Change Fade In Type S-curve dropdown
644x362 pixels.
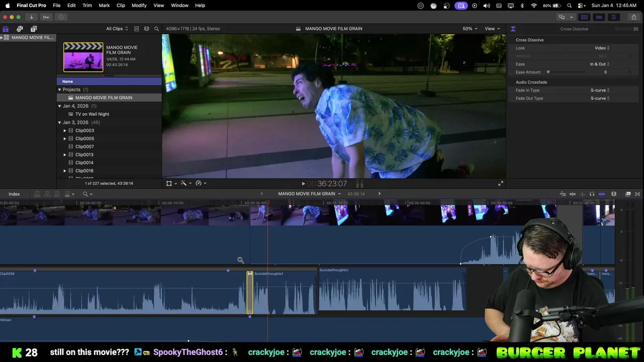click(600, 90)
